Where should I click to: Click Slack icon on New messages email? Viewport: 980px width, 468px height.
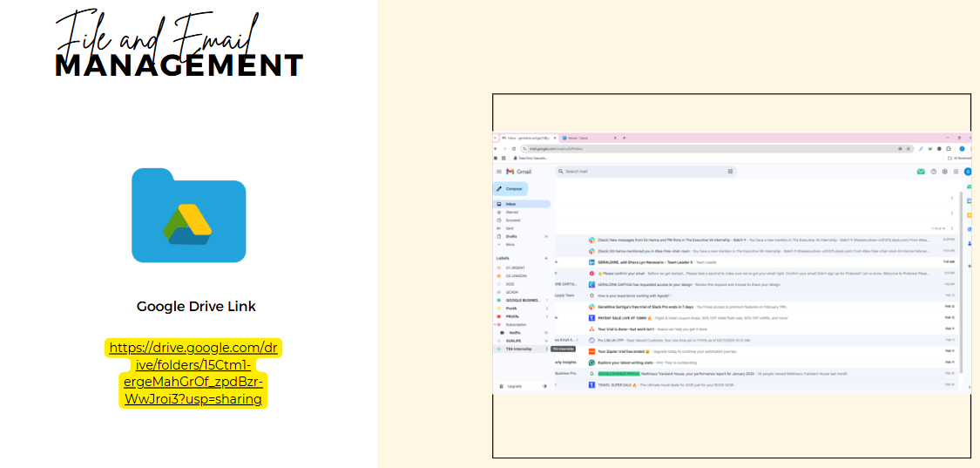[x=591, y=241]
